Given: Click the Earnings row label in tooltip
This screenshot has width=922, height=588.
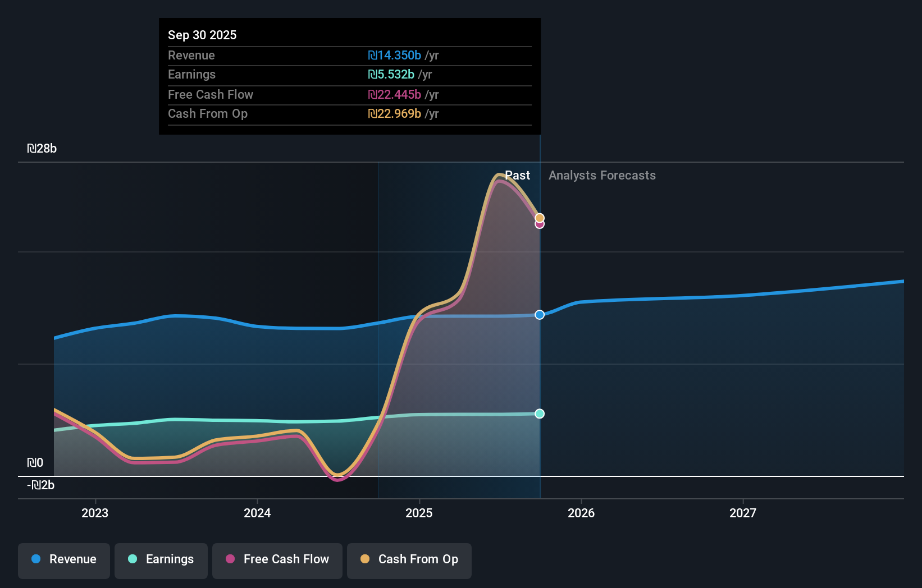Looking at the screenshot, I should (191, 74).
